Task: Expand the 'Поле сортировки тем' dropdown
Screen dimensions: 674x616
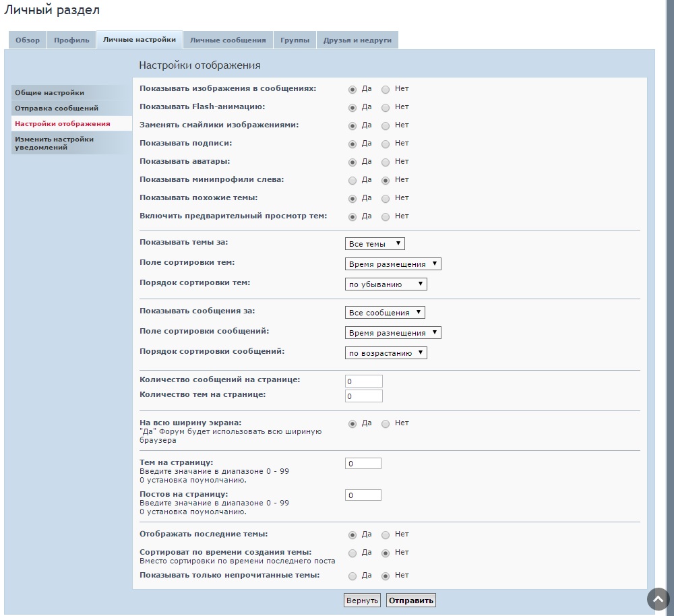Action: click(393, 264)
